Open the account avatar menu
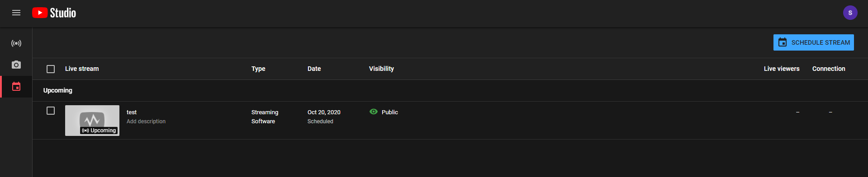This screenshot has height=177, width=868. click(850, 13)
